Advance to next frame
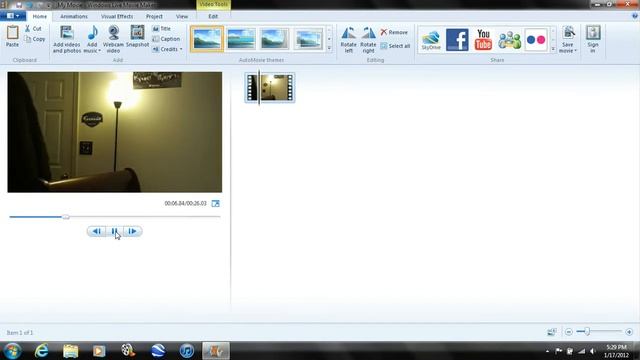The height and width of the screenshot is (360, 640). click(x=133, y=231)
